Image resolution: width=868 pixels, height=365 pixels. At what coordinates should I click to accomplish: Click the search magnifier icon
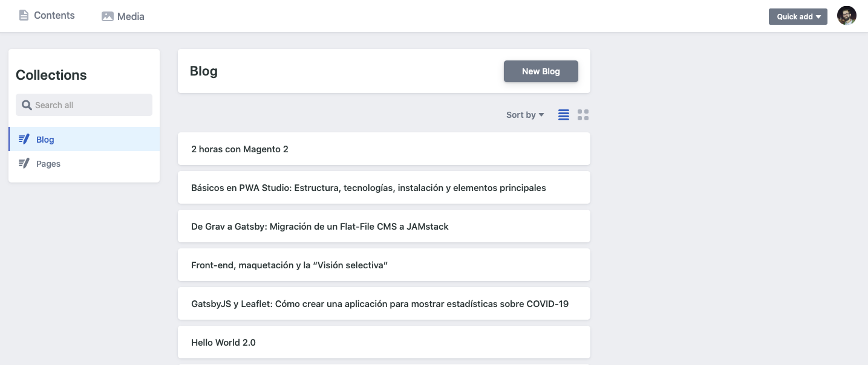27,105
